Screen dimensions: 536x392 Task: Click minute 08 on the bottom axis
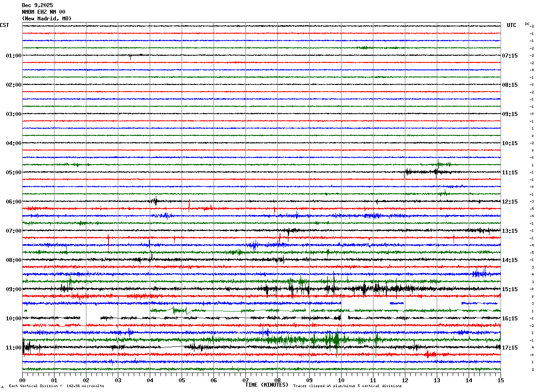pos(277,380)
